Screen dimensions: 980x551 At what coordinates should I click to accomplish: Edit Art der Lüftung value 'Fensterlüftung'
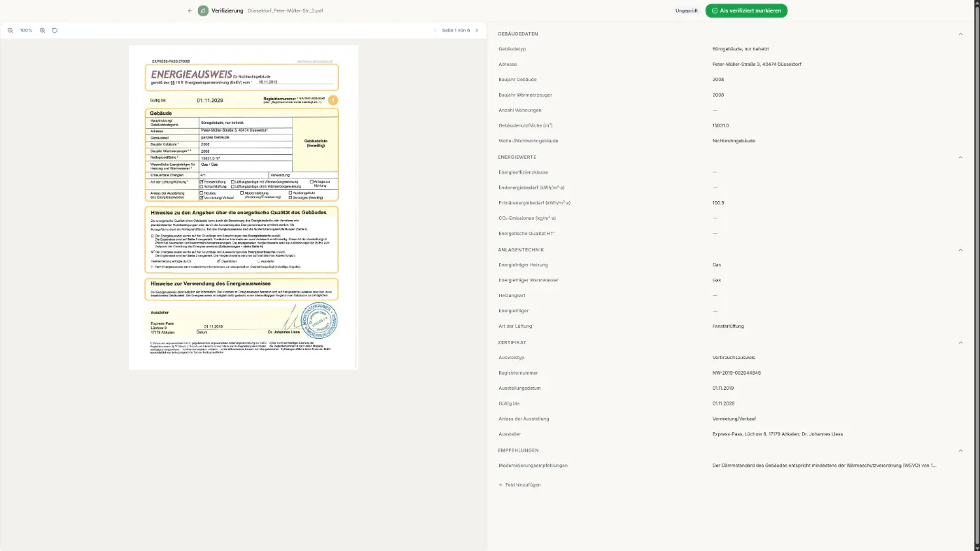pyautogui.click(x=728, y=326)
